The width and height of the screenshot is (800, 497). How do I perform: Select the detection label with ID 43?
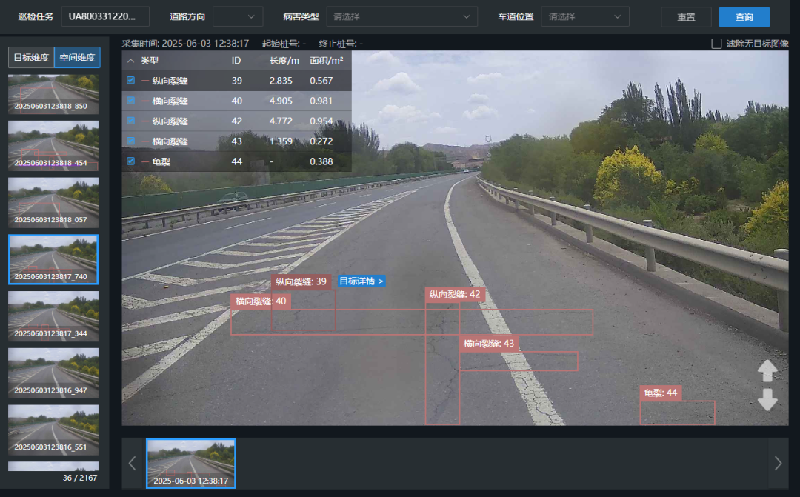[x=489, y=344]
